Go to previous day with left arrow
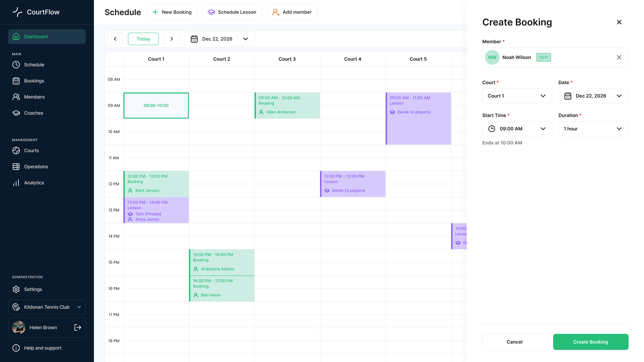The height and width of the screenshot is (362, 644). pos(115,39)
